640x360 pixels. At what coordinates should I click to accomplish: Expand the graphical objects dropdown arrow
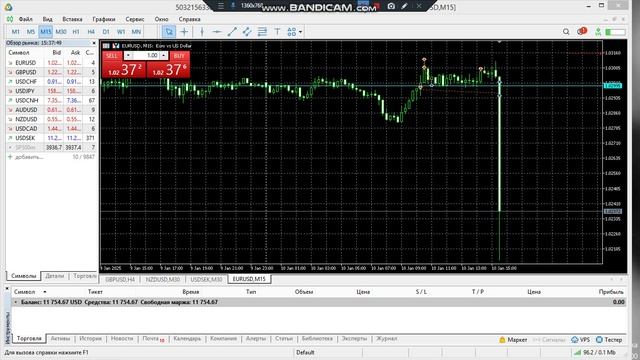pos(301,32)
